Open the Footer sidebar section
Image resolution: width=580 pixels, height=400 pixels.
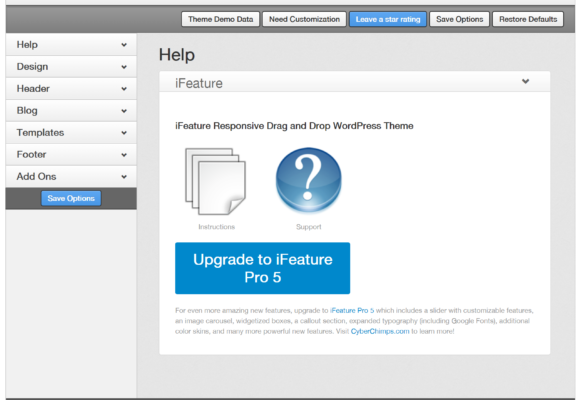pos(71,155)
